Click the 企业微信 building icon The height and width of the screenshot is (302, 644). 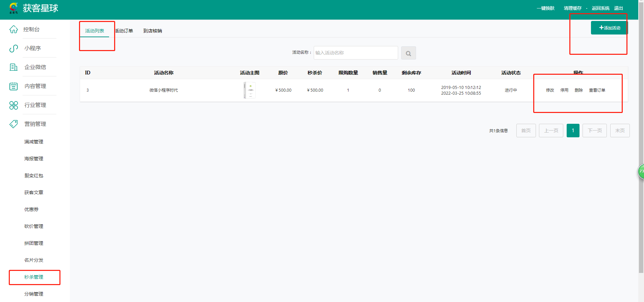pos(14,67)
